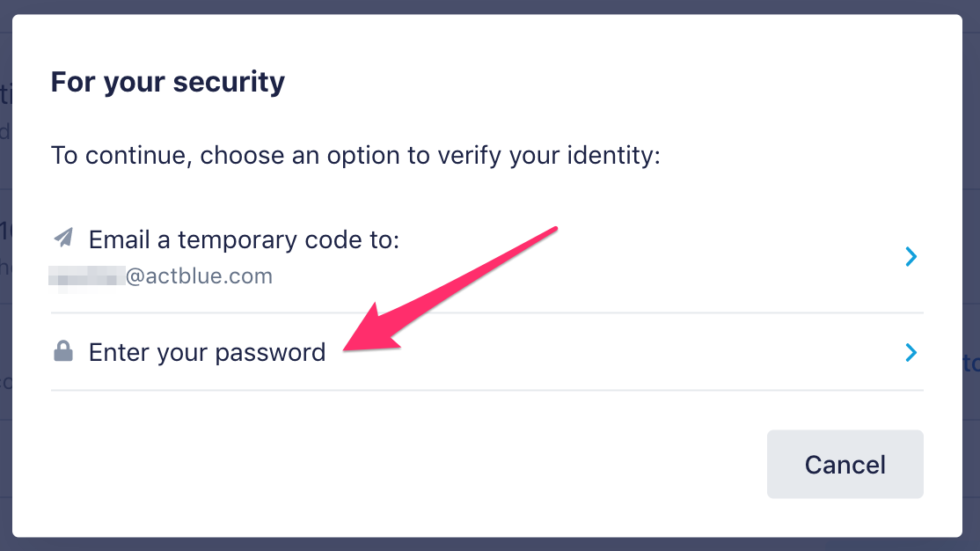Click the 'For your security' heading
The image size is (980, 551).
click(x=167, y=82)
